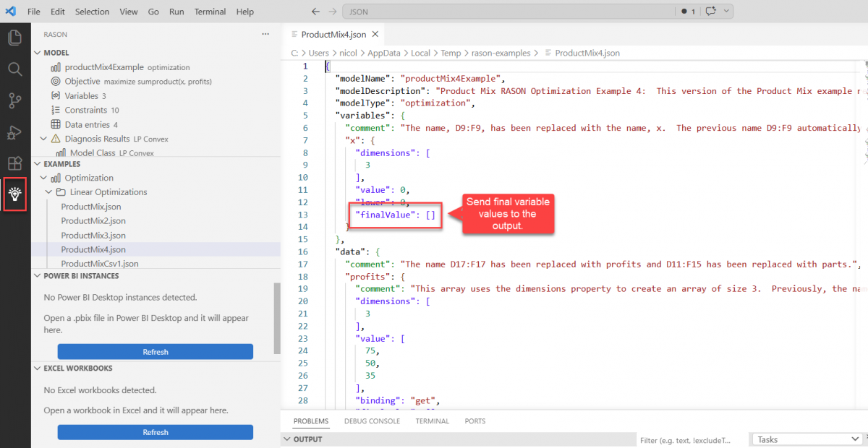
Task: Click the sidebar vertical scrollbar
Action: tap(277, 318)
